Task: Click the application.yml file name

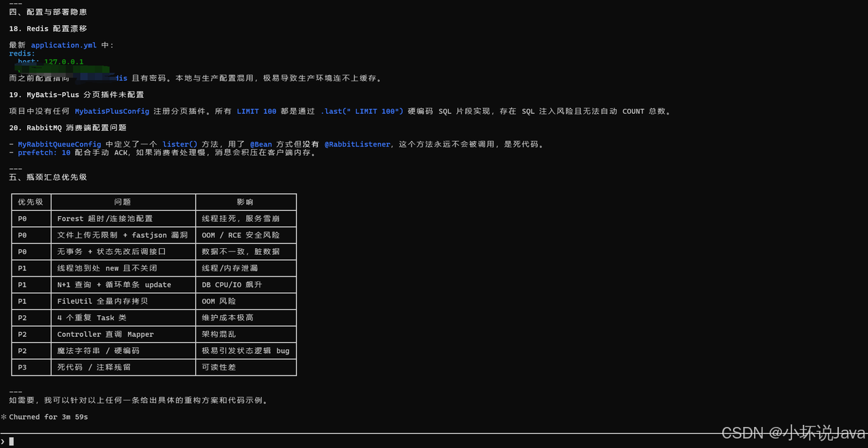Action: (x=64, y=45)
